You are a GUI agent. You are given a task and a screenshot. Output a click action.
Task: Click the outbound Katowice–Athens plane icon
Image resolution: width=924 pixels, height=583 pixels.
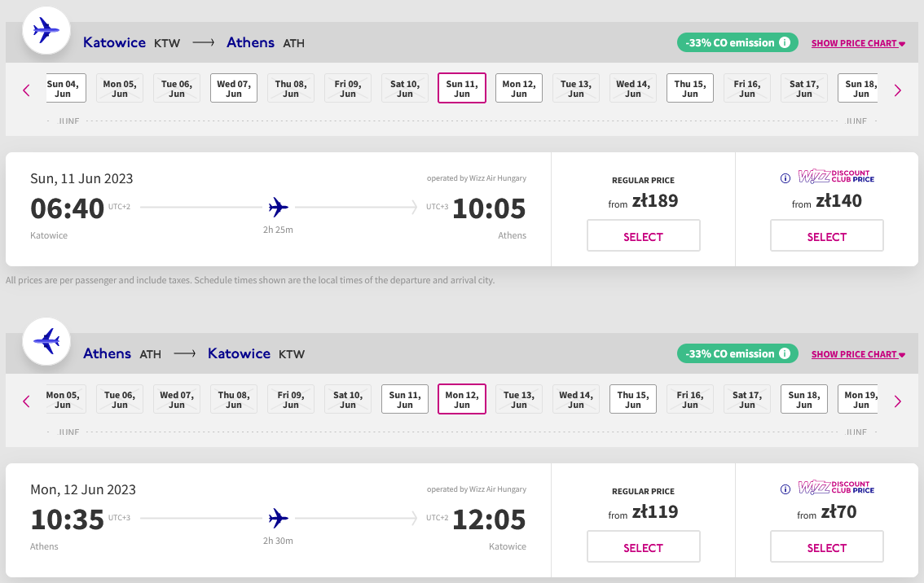46,30
